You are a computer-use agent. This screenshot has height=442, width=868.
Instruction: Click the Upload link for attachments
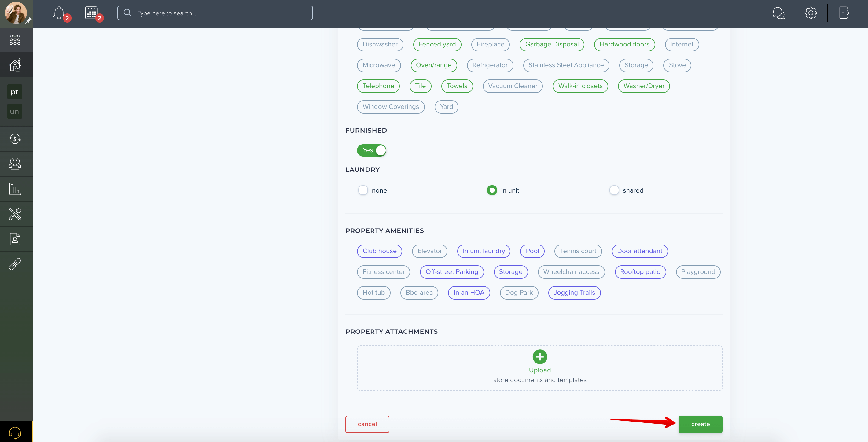tap(540, 370)
